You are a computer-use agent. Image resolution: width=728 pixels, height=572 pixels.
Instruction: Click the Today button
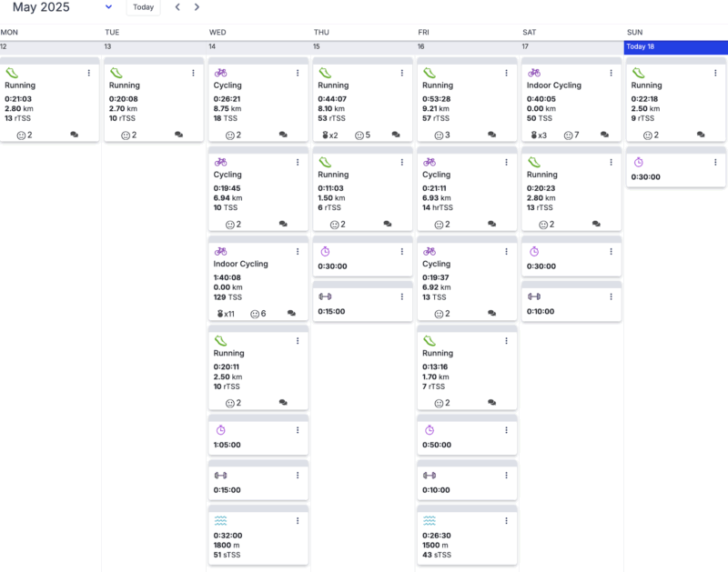click(x=144, y=7)
